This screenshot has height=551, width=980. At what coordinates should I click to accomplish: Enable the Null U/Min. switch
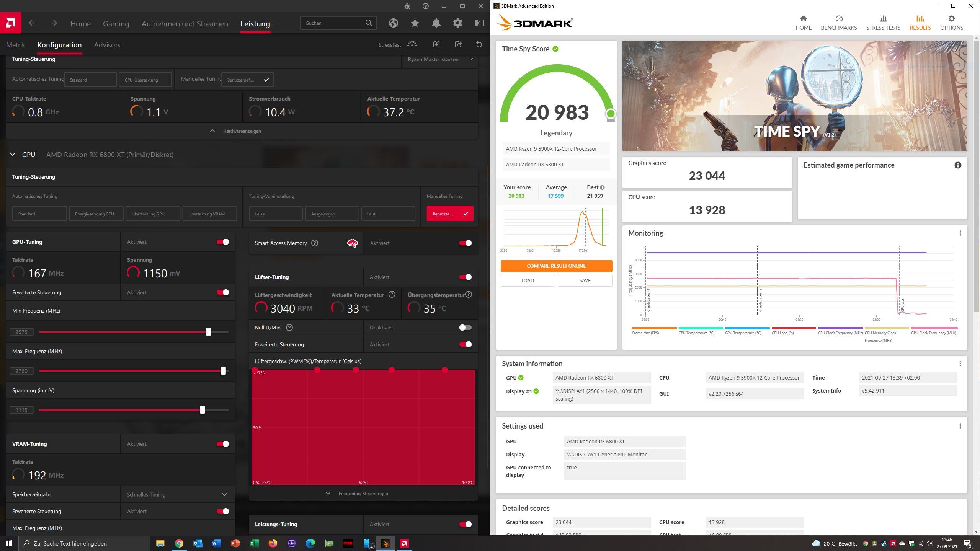(465, 328)
